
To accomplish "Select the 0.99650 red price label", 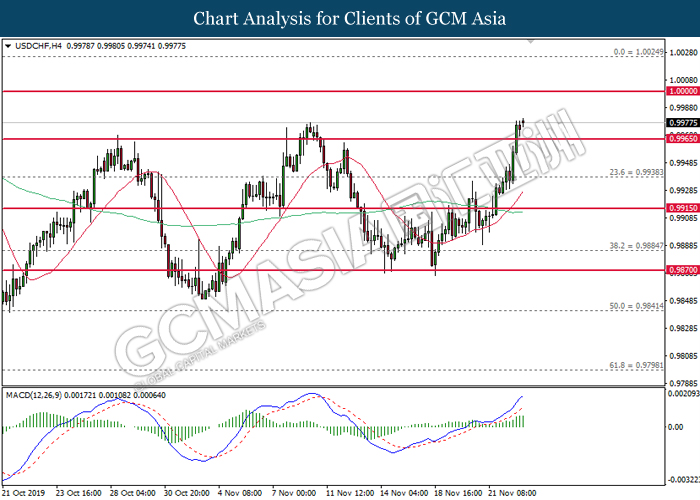I will [683, 139].
